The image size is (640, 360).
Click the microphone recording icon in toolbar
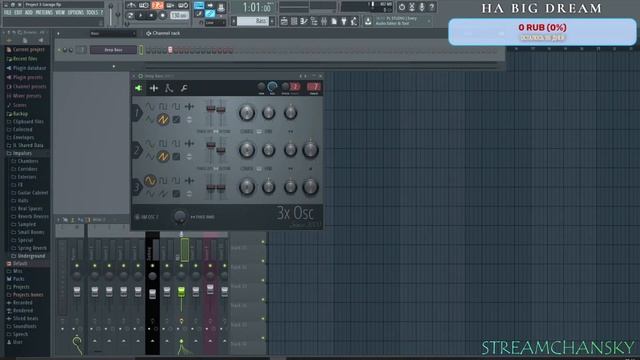click(422, 7)
